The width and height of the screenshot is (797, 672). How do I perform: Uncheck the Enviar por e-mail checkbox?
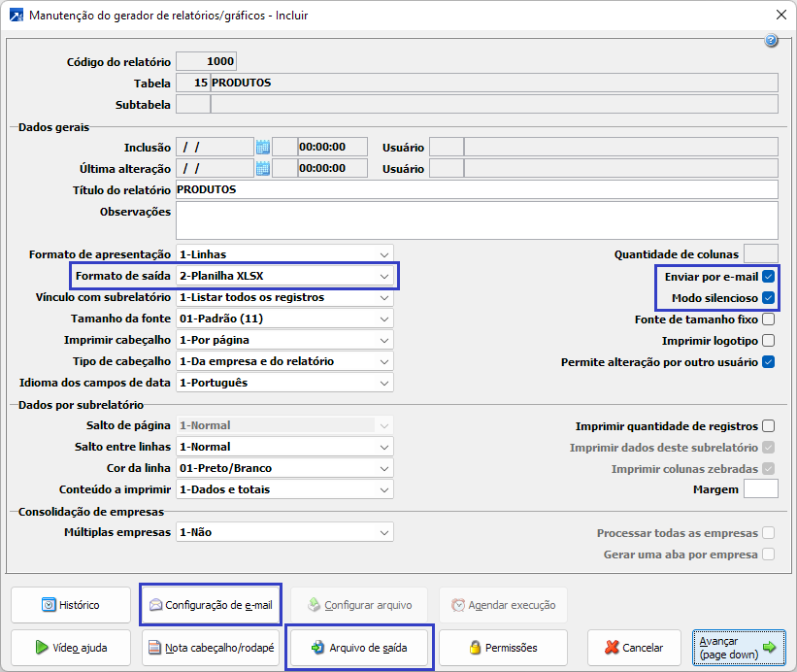click(769, 277)
